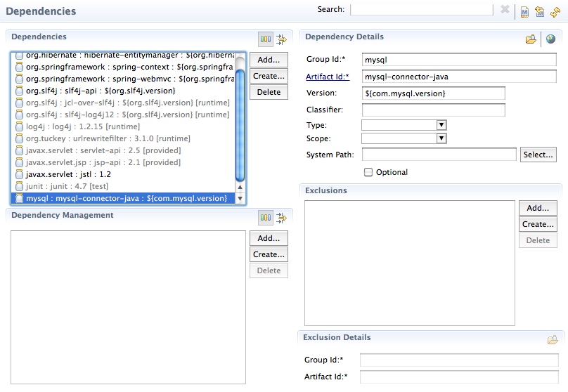Select the junit : junit : 4.7 [test] row

point(123,186)
